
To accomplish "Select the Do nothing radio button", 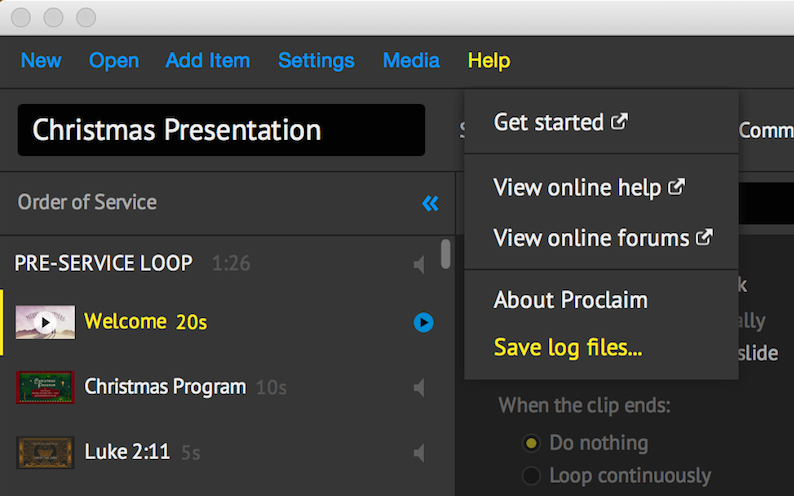I will pos(531,443).
